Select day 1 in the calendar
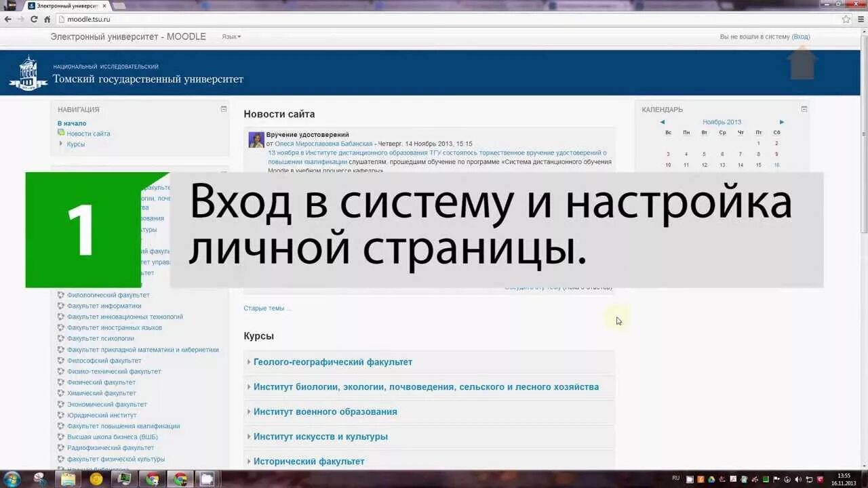The width and height of the screenshot is (868, 488). 758,143
